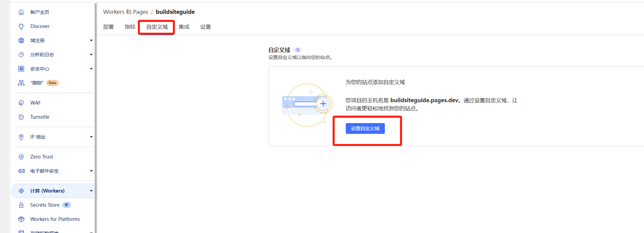Expand the 域注册 dropdown arrow
Image resolution: width=644 pixels, height=233 pixels.
coord(91,40)
